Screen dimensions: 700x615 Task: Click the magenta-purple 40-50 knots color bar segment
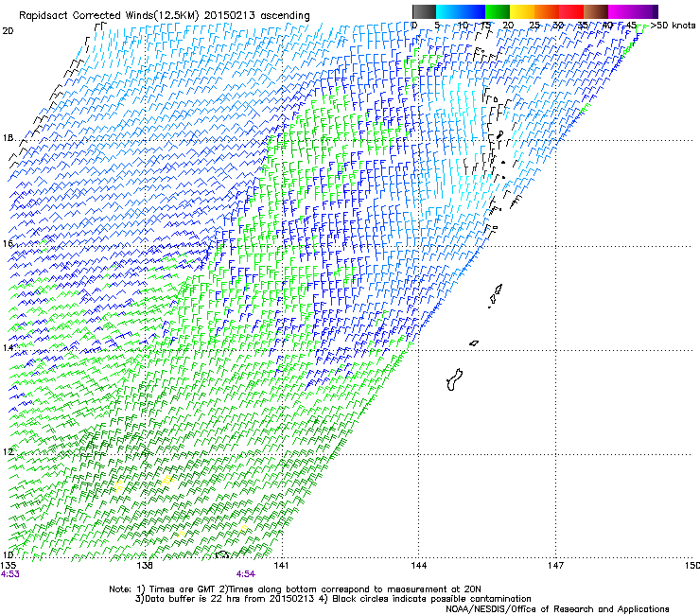pos(633,11)
